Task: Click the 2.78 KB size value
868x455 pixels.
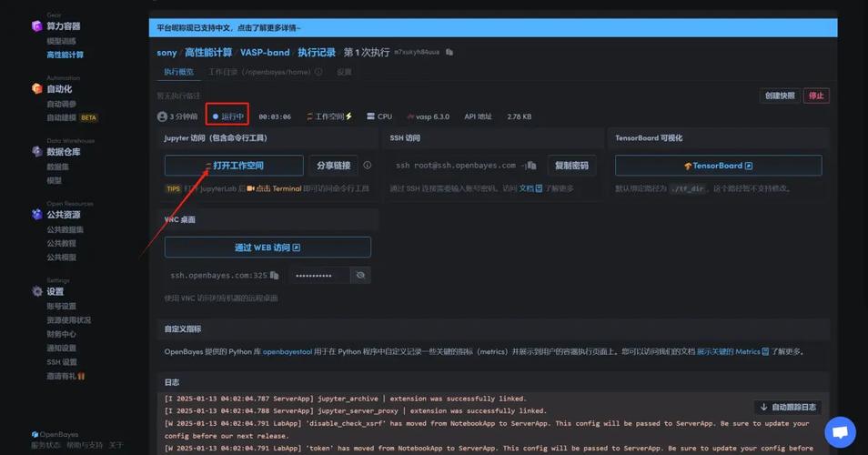Action: [520, 116]
